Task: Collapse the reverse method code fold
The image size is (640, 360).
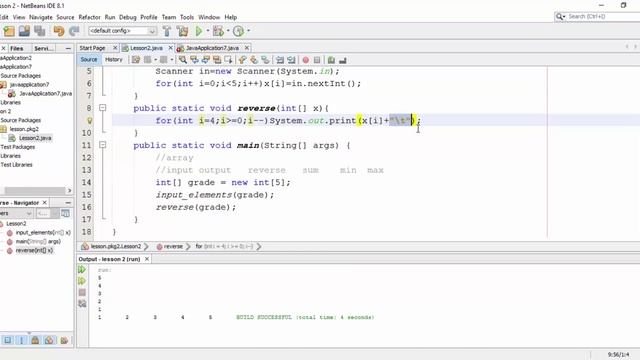Action: click(x=102, y=108)
